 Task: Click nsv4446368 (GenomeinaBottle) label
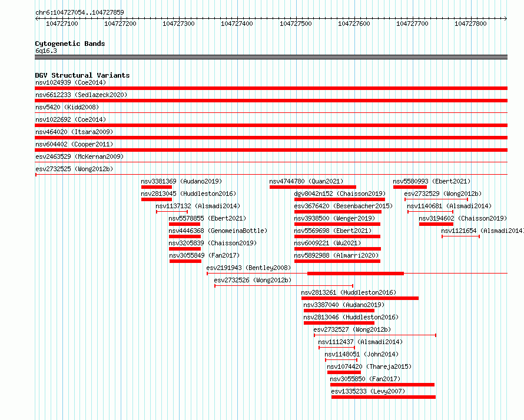(x=218, y=231)
